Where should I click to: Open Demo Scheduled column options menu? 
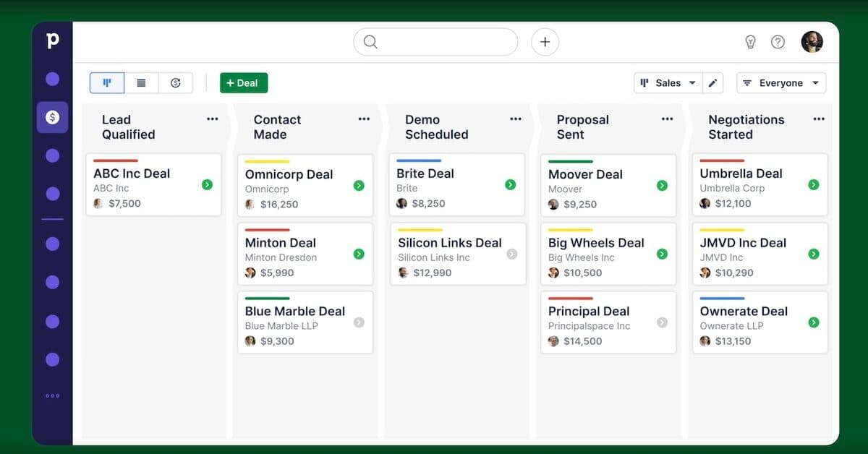pos(515,119)
